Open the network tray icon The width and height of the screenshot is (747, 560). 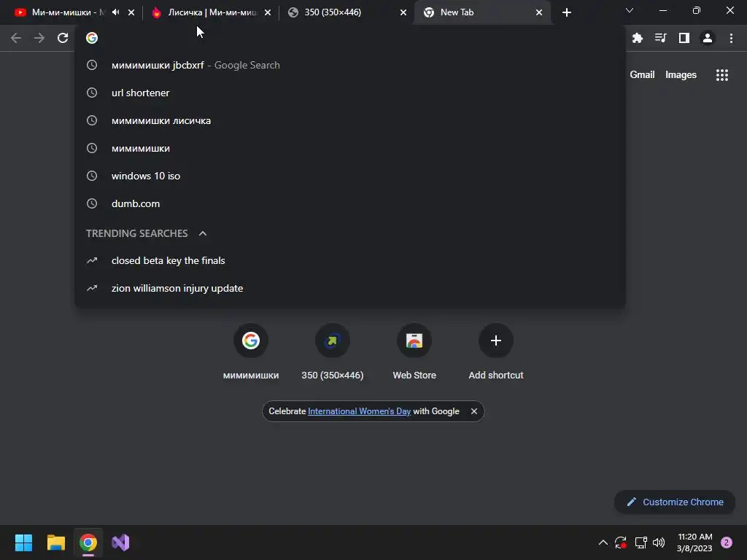(640, 542)
